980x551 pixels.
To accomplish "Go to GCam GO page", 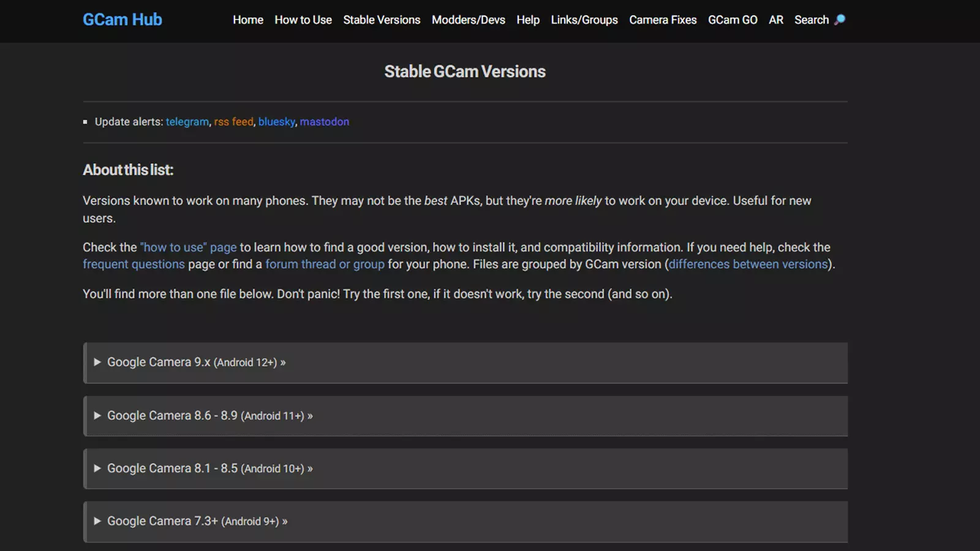I will click(x=733, y=20).
